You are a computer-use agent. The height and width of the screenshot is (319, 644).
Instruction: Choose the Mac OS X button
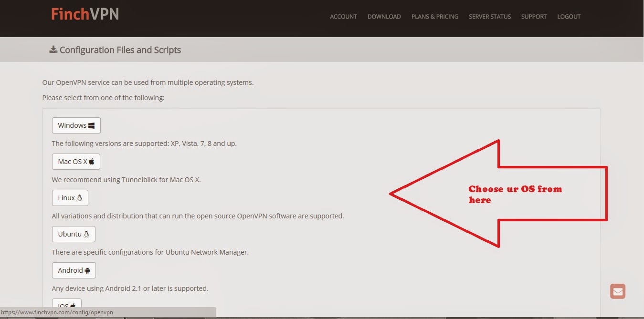pos(76,162)
